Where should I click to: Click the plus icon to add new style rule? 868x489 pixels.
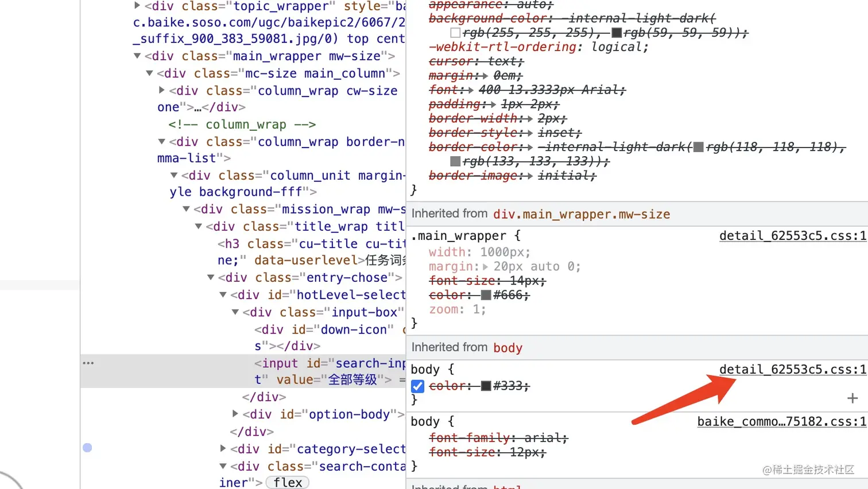(852, 398)
